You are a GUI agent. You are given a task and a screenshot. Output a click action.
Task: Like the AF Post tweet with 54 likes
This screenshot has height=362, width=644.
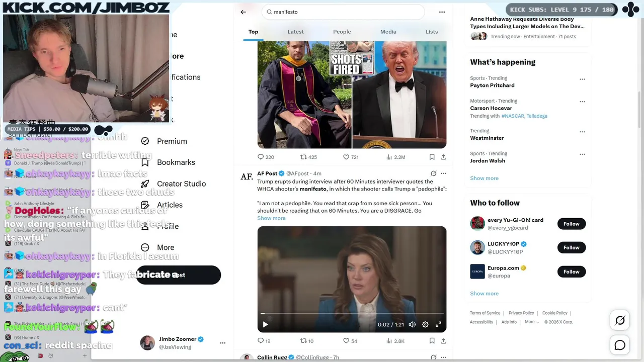point(350,341)
